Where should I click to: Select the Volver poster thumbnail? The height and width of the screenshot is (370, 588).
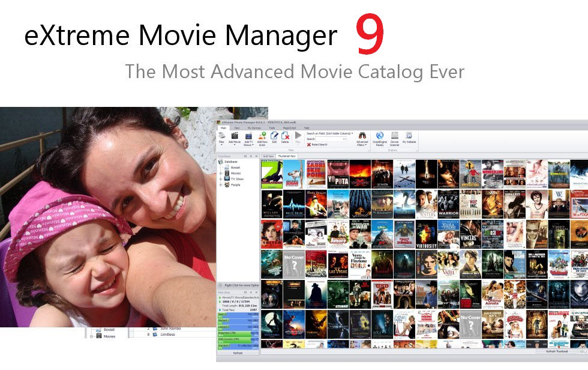[x=271, y=234]
